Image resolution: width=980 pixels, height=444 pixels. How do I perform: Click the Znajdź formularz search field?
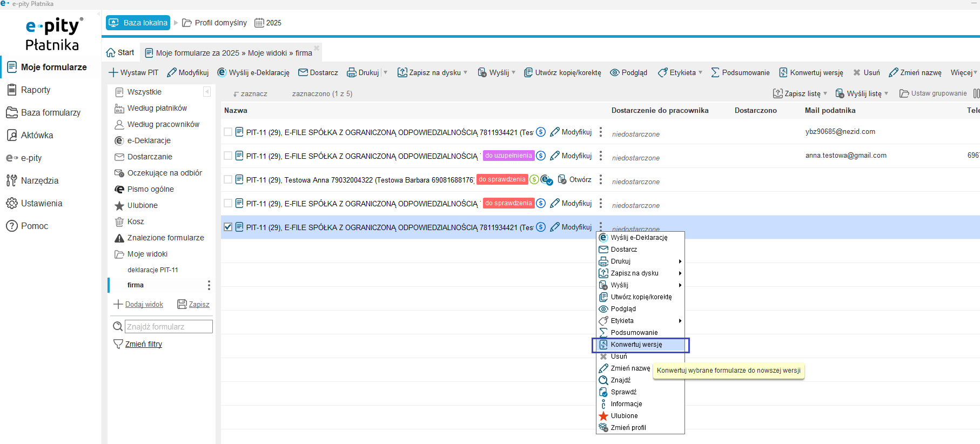[169, 327]
